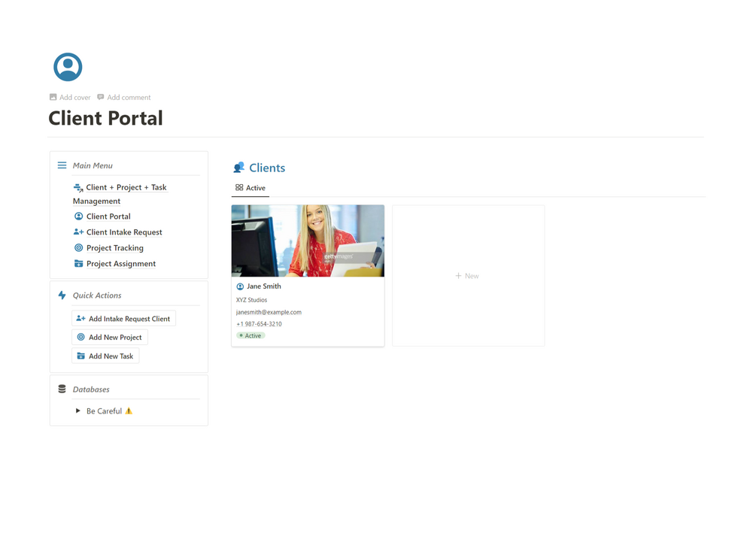Click the gallery grid icon on Active tab
This screenshot has height=545, width=756.
coord(239,188)
